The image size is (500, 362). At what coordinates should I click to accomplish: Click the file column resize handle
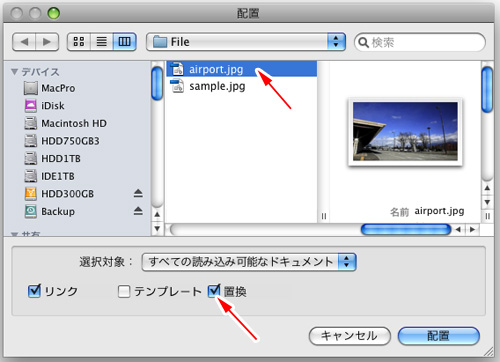(x=323, y=216)
